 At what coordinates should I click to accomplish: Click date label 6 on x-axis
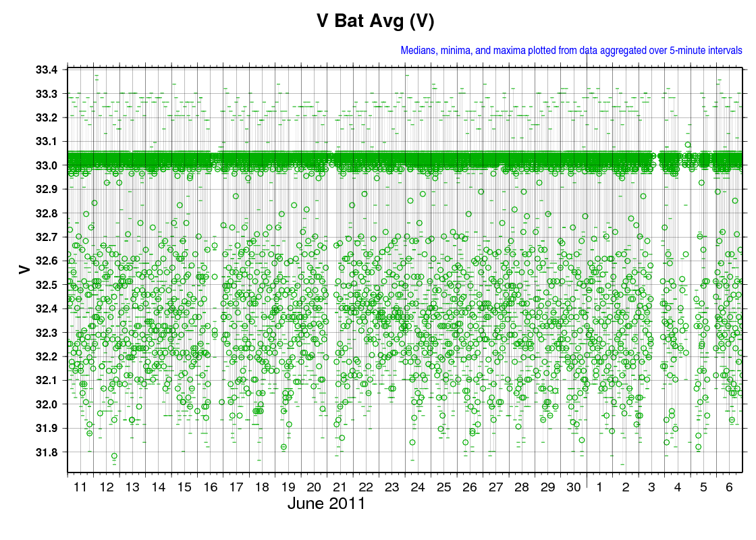[x=730, y=487]
